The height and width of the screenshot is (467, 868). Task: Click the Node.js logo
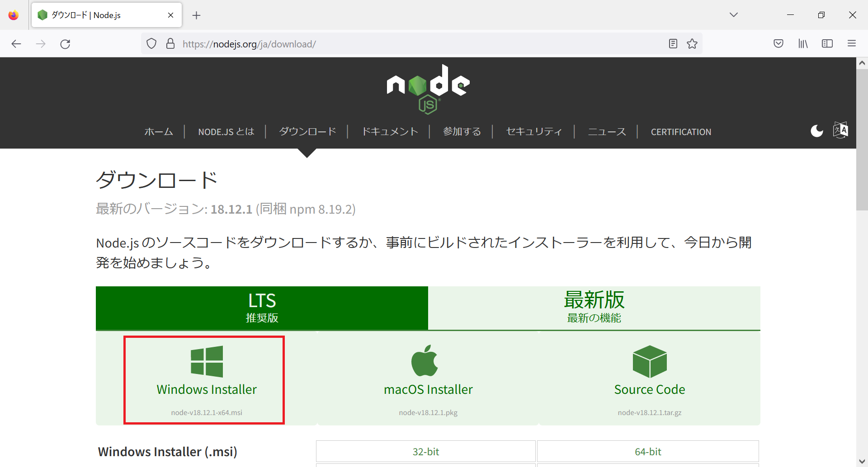click(428, 89)
